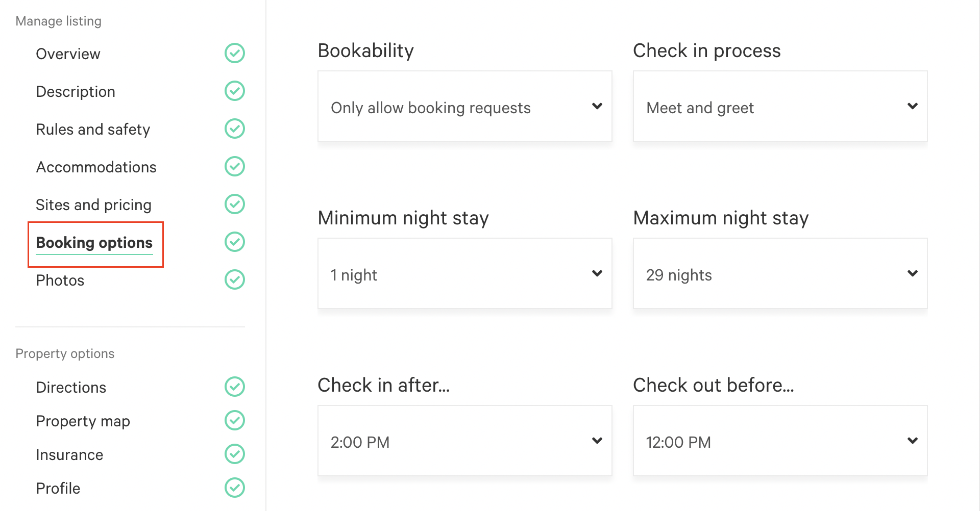This screenshot has width=980, height=511.
Task: Click the checkmark icon beside Directions
Action: click(x=235, y=387)
